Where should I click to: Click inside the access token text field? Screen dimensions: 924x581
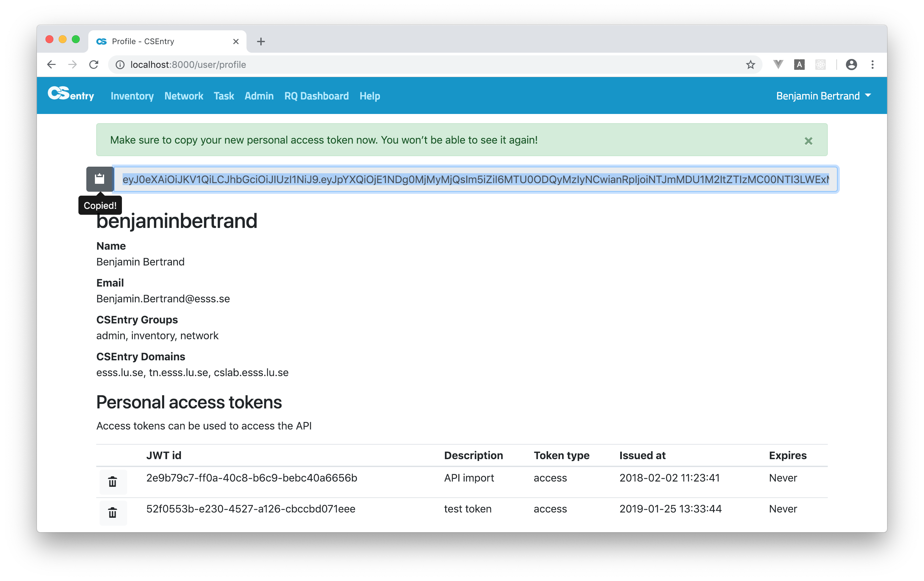(476, 180)
